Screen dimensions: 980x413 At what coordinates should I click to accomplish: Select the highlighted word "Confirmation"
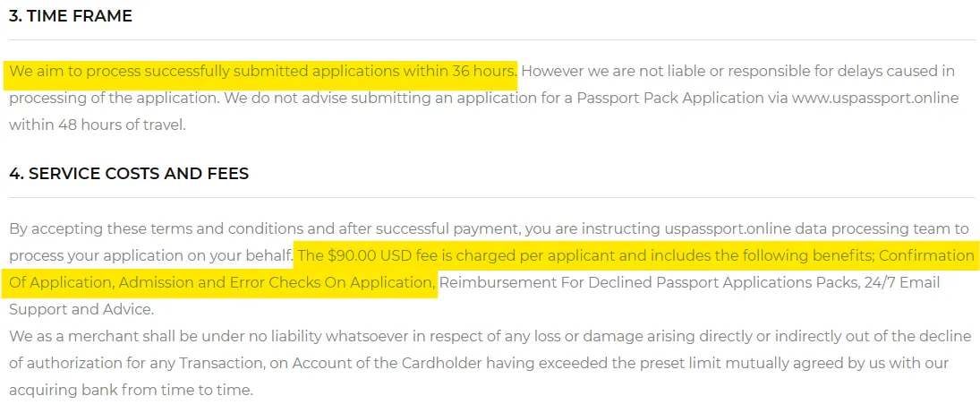[925, 255]
